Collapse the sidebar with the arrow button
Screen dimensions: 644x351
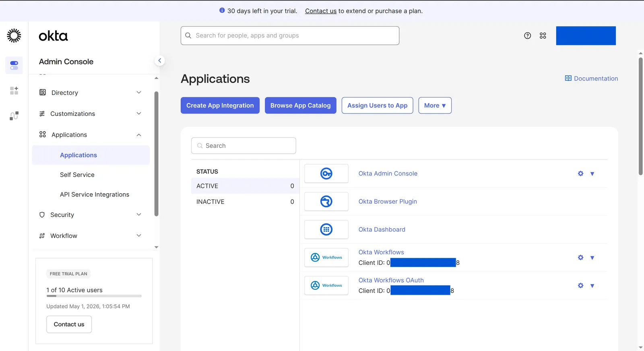pos(160,61)
